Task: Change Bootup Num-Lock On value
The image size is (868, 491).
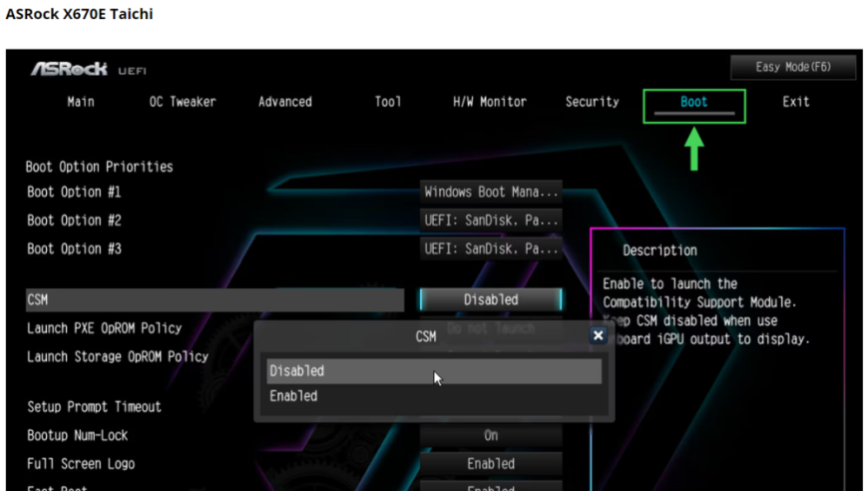Action: pyautogui.click(x=491, y=436)
